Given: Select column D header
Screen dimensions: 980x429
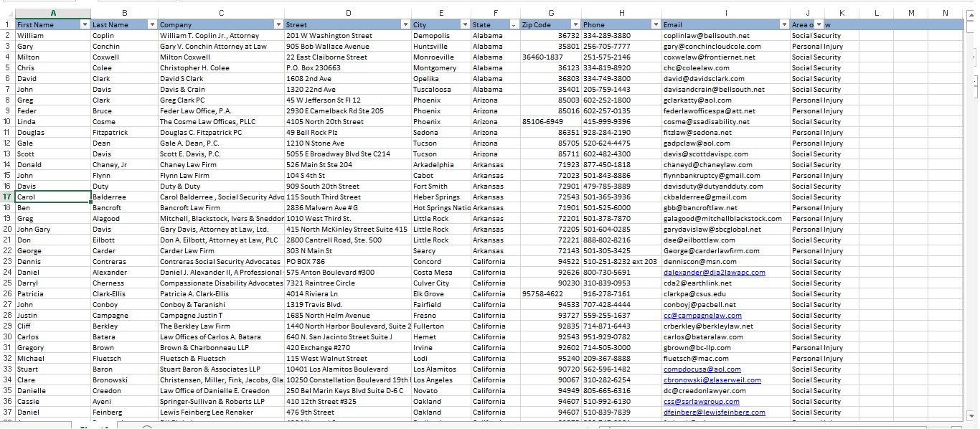Looking at the screenshot, I should point(348,13).
